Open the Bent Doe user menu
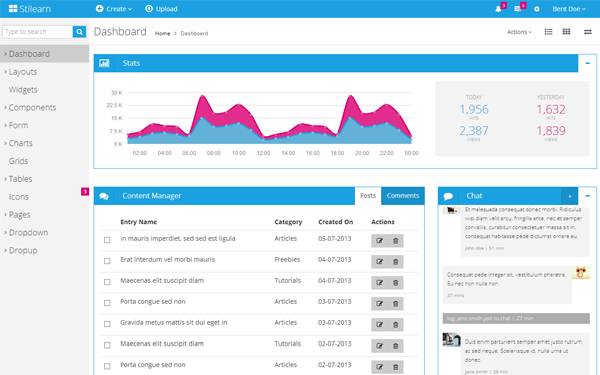600x375 pixels. (x=569, y=9)
